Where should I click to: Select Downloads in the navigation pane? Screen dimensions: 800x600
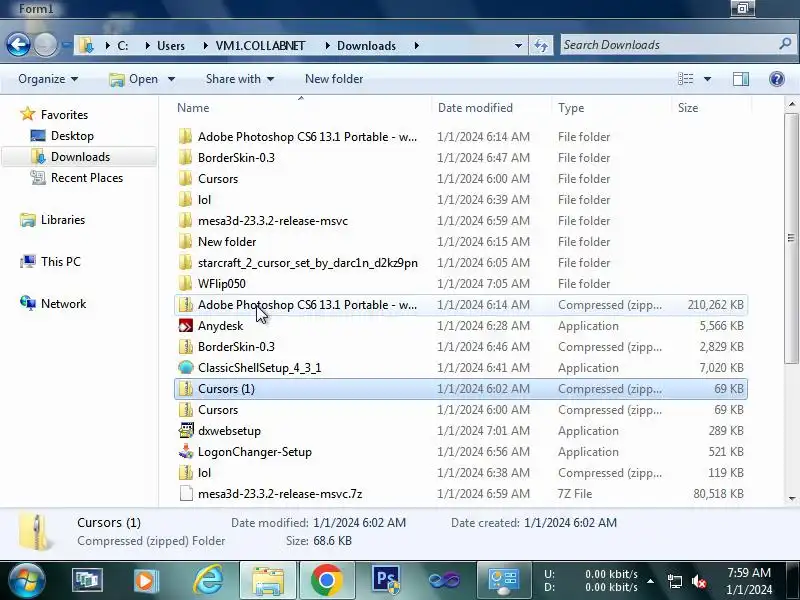pos(80,157)
